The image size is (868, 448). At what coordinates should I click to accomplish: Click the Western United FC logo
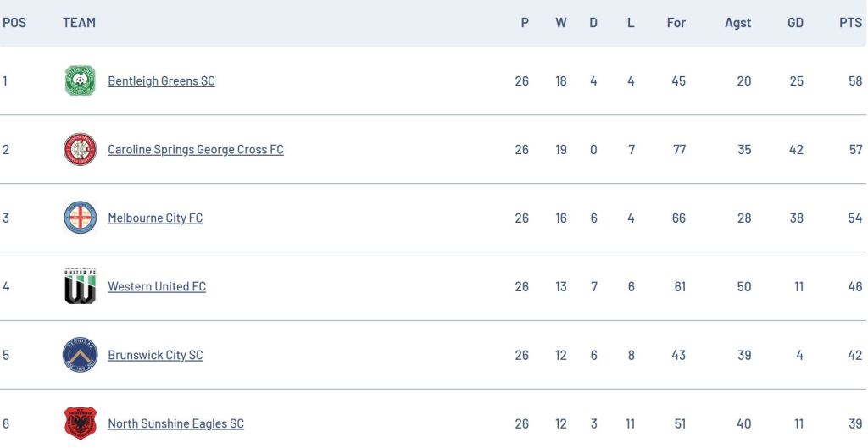tap(81, 286)
